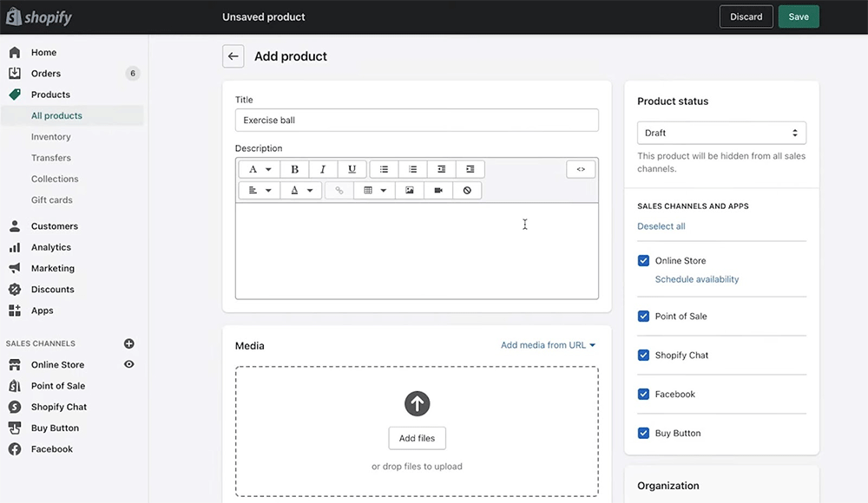Click the underline formatting button

coord(352,169)
